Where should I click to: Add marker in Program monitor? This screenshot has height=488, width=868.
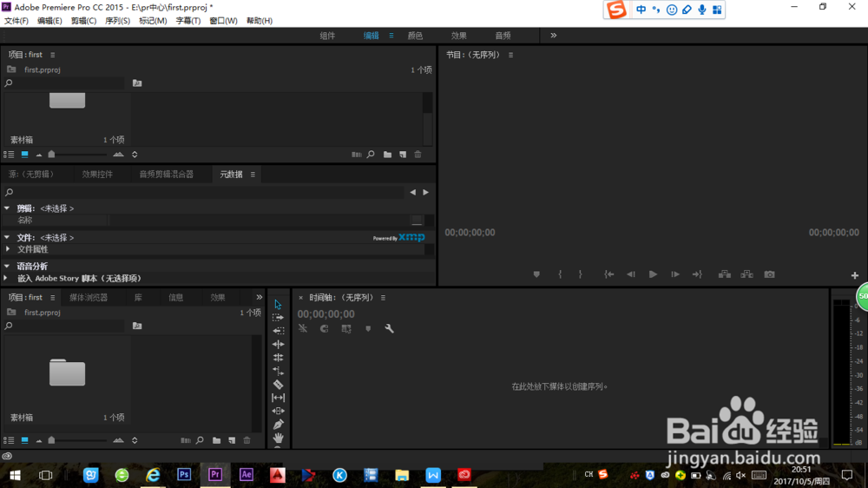click(x=536, y=274)
